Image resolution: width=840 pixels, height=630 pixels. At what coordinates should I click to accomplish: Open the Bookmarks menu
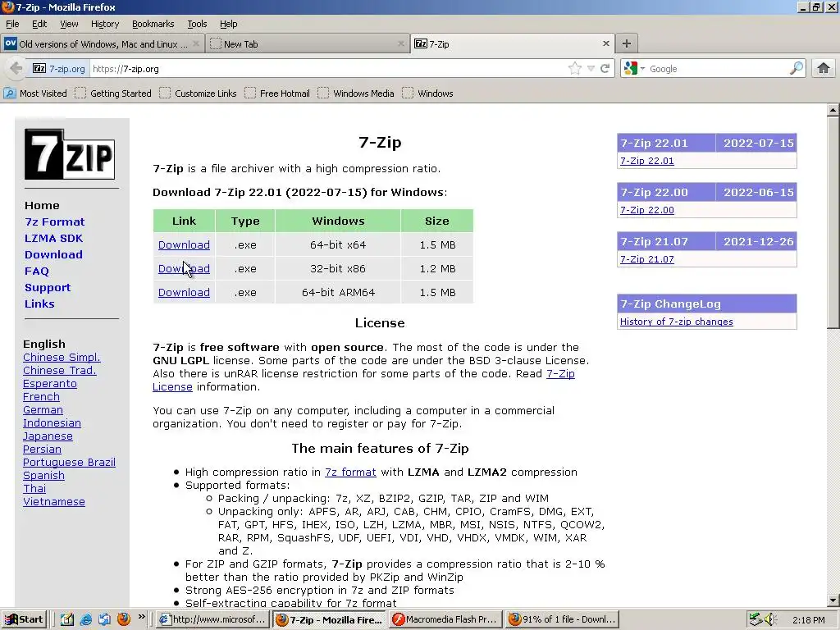coord(153,24)
